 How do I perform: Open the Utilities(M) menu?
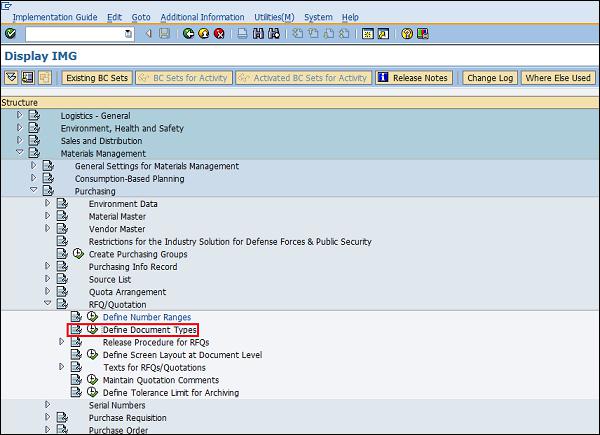pos(274,17)
